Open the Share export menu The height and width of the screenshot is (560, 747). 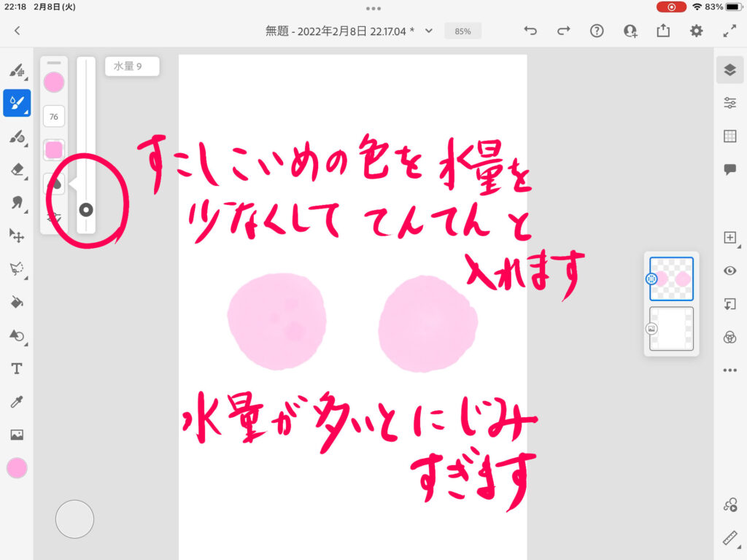663,31
